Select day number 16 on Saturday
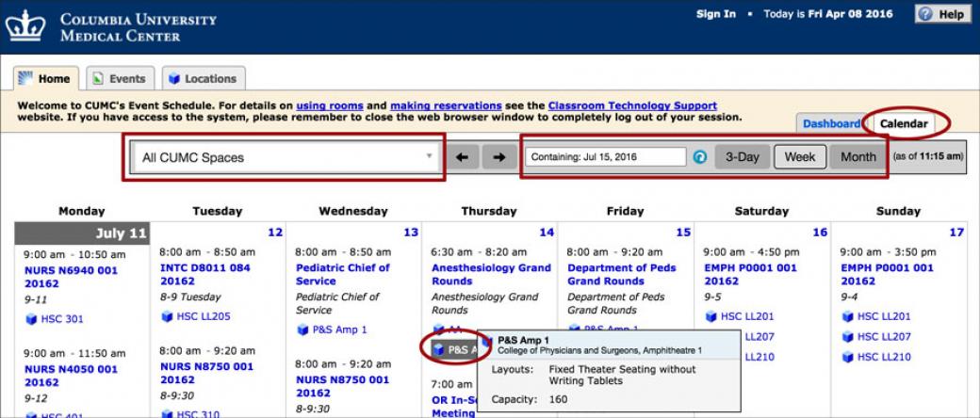Image resolution: width=980 pixels, height=418 pixels. click(820, 233)
